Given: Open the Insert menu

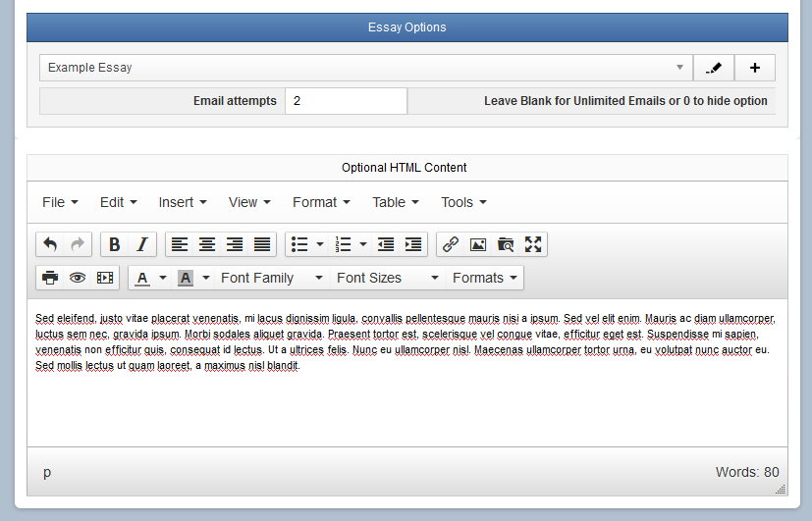Looking at the screenshot, I should (x=183, y=202).
